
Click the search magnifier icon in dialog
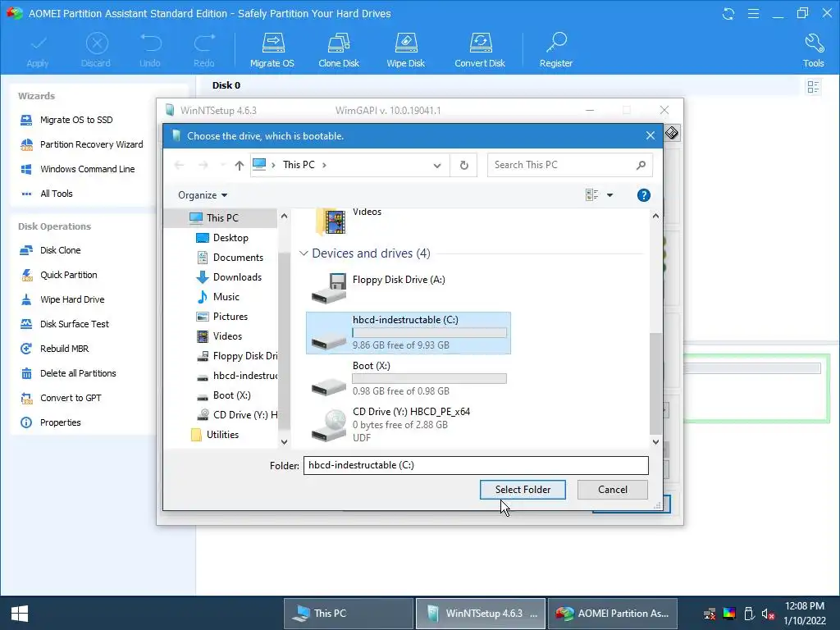coord(641,165)
